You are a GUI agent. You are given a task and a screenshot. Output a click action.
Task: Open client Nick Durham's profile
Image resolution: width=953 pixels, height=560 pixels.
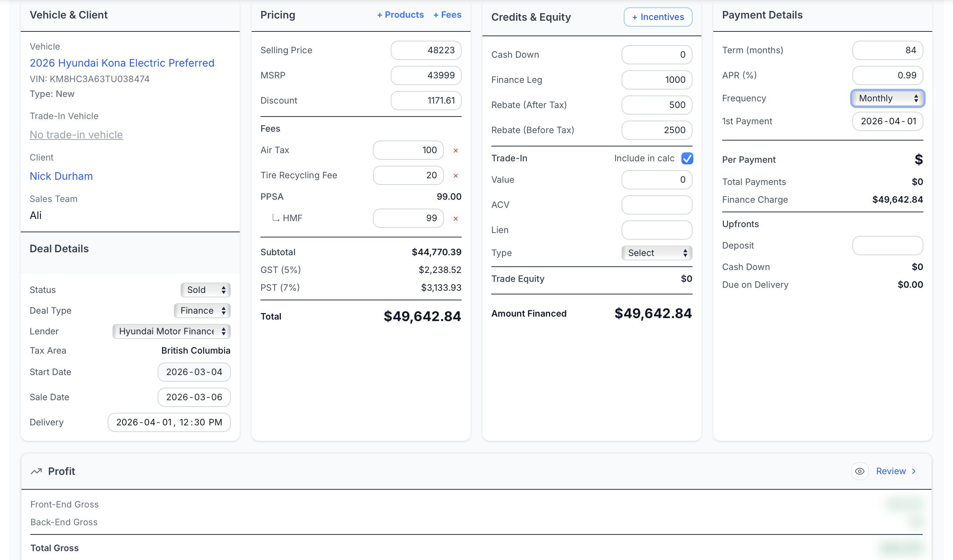point(61,176)
